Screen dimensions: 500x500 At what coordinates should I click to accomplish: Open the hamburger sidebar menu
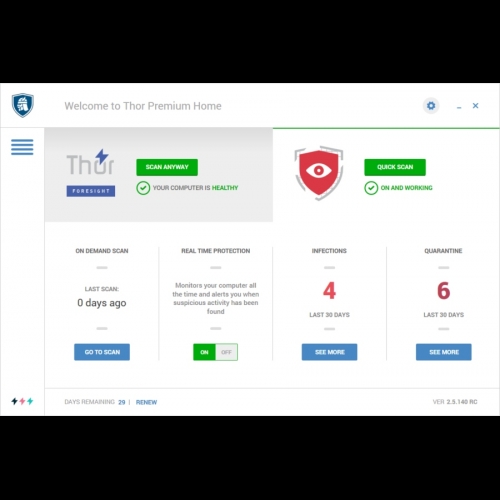[x=22, y=147]
